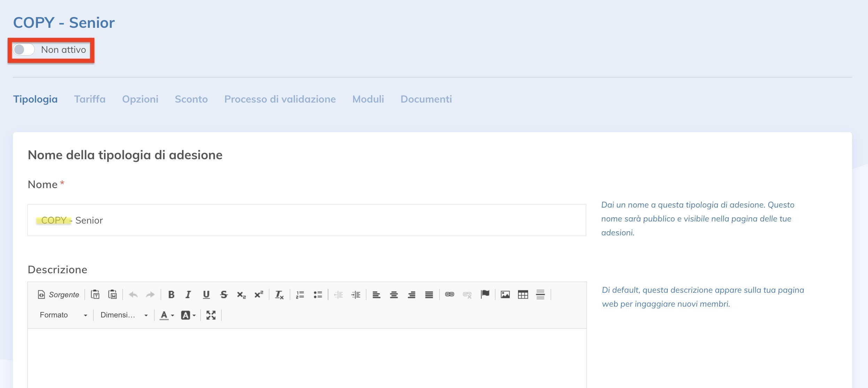Image resolution: width=868 pixels, height=388 pixels.
Task: Insert a link in the description
Action: [x=450, y=294]
